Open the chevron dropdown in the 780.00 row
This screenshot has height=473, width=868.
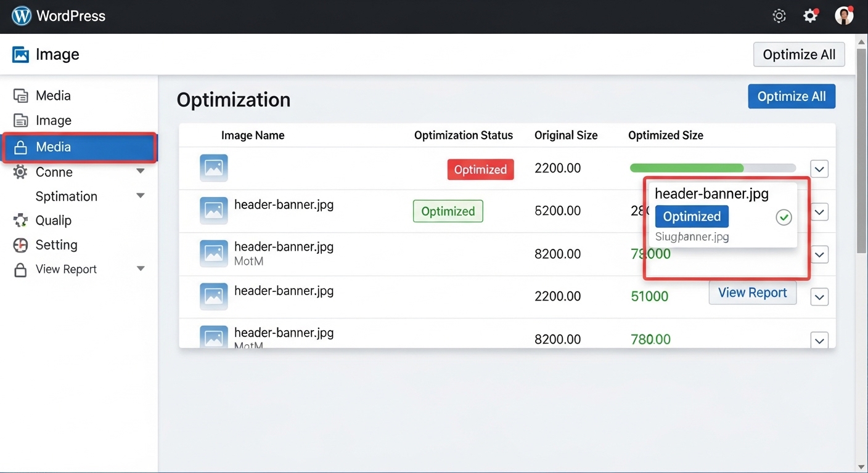point(819,340)
